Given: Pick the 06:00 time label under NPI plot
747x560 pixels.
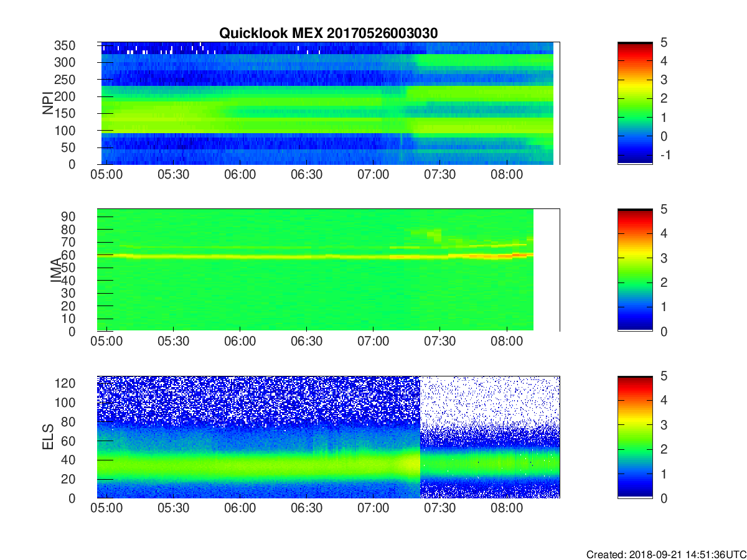Looking at the screenshot, I should [x=240, y=175].
